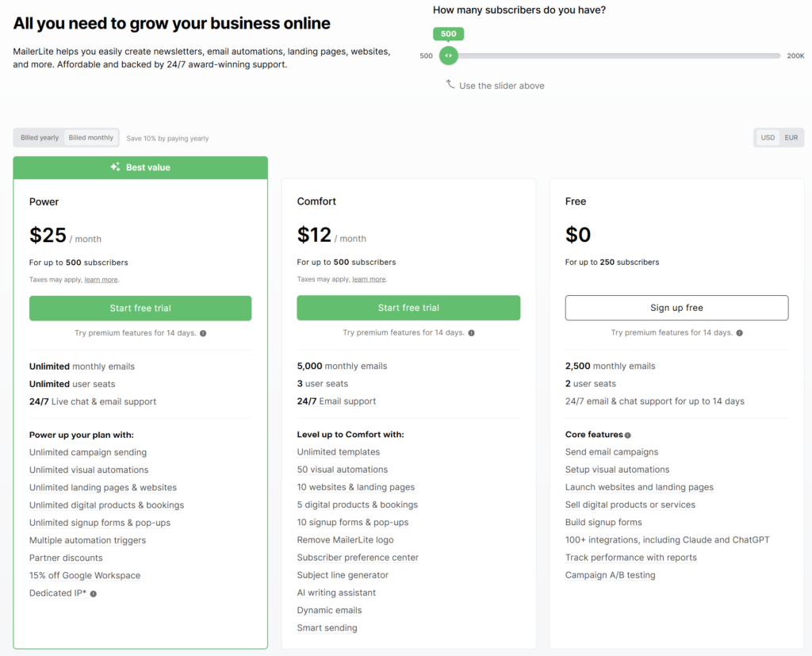Open learn more link under Comfort plan
812x656 pixels.
(369, 279)
